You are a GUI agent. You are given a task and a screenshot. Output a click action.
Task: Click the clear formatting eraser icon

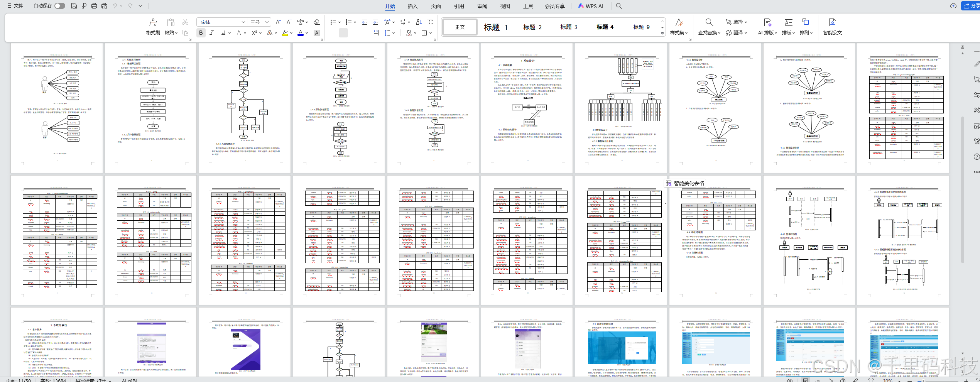click(x=316, y=22)
